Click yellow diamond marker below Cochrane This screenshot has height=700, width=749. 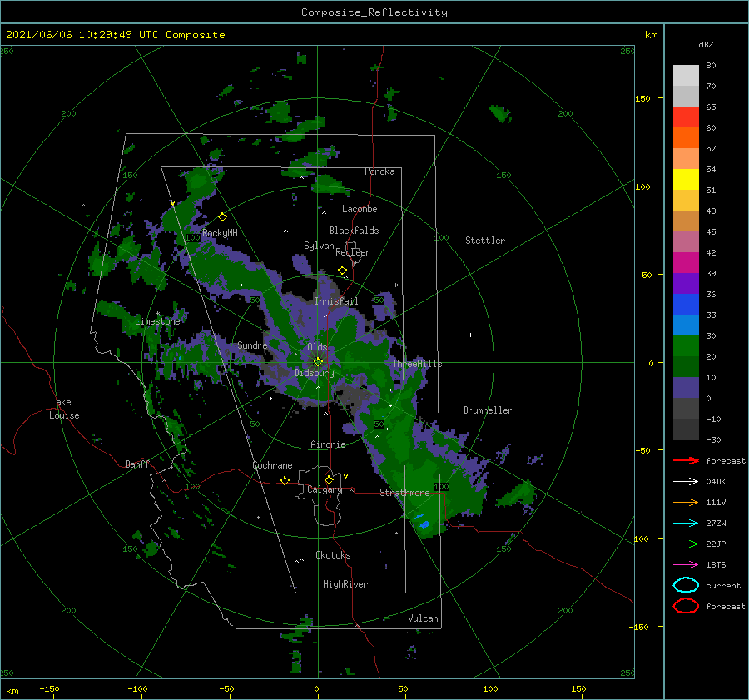pos(285,480)
